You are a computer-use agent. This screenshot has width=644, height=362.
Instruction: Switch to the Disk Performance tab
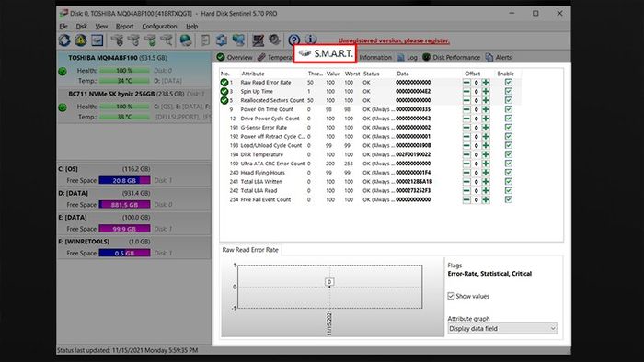tap(451, 57)
